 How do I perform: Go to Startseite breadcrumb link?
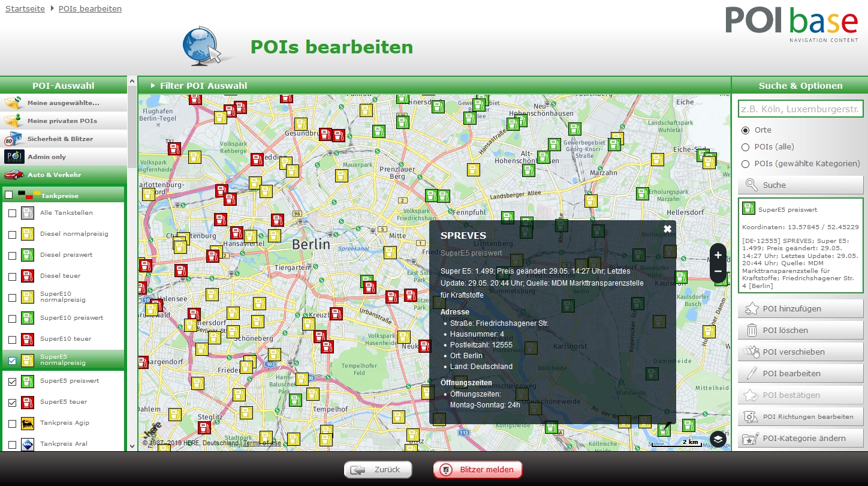click(25, 9)
